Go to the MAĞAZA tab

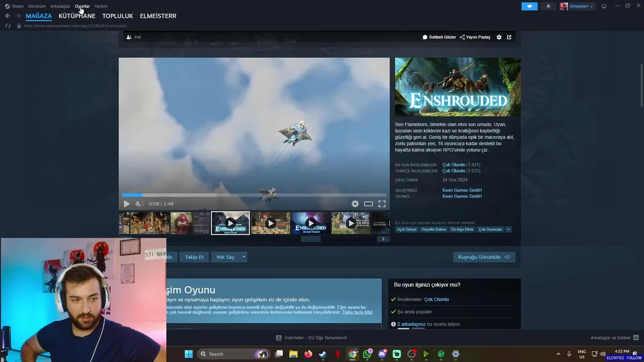point(39,16)
